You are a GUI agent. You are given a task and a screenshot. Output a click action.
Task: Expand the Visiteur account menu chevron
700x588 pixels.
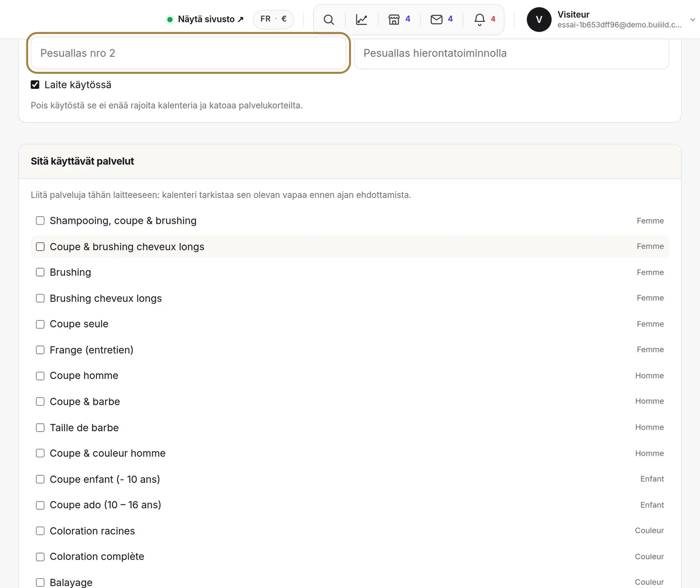[x=693, y=19]
